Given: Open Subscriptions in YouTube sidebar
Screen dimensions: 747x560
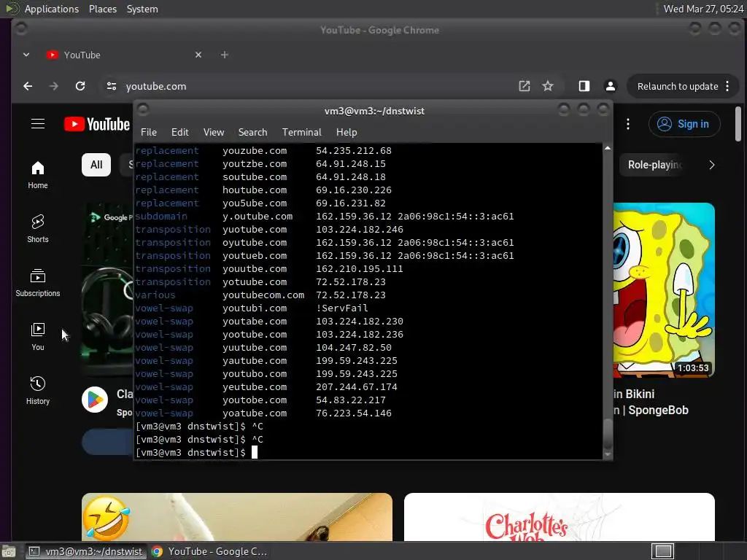Looking at the screenshot, I should click(x=38, y=283).
